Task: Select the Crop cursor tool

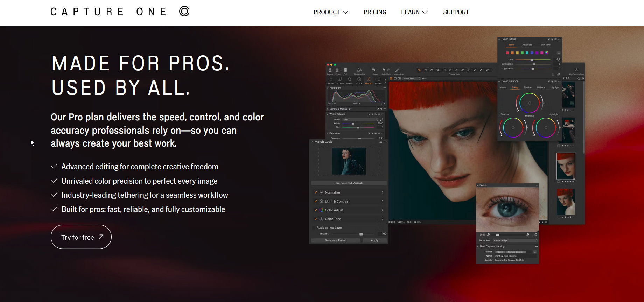Action: [438, 70]
